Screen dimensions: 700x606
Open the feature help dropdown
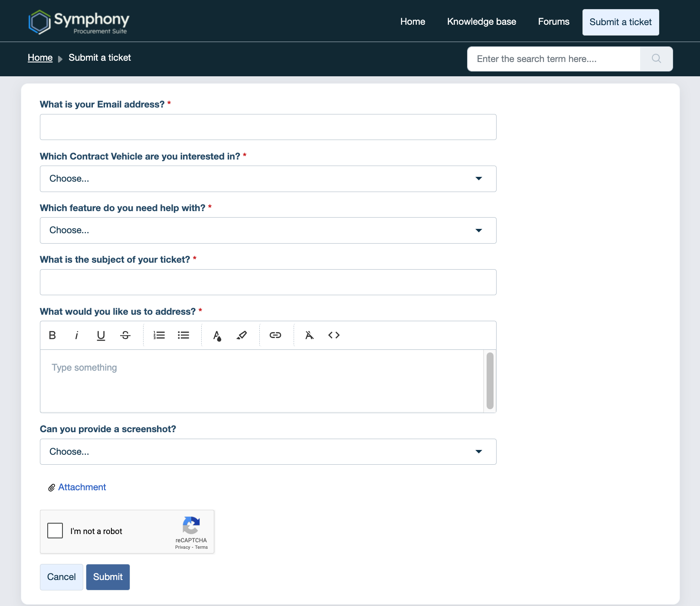pyautogui.click(x=268, y=230)
